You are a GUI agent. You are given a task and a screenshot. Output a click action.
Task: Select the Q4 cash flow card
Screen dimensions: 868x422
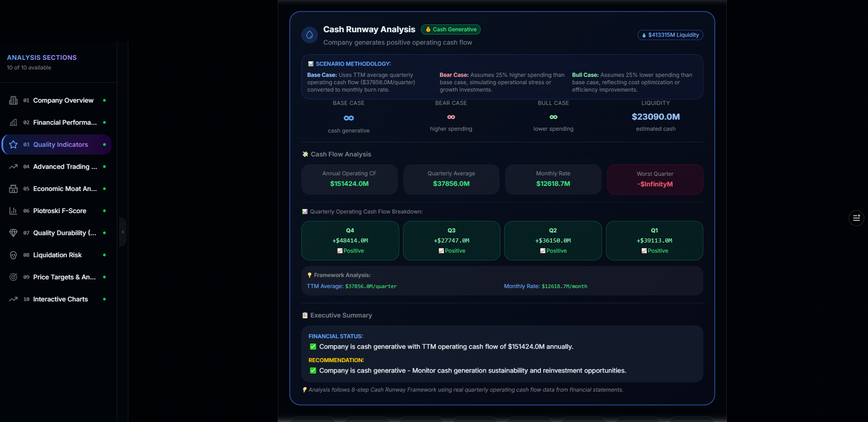(x=350, y=241)
